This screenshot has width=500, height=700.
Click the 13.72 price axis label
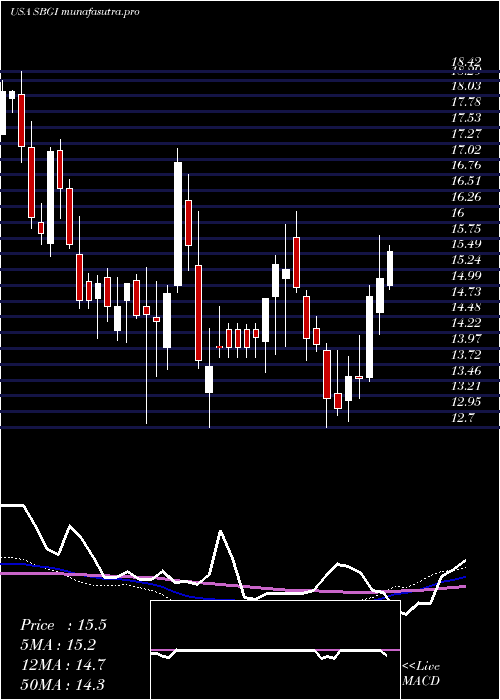click(466, 354)
